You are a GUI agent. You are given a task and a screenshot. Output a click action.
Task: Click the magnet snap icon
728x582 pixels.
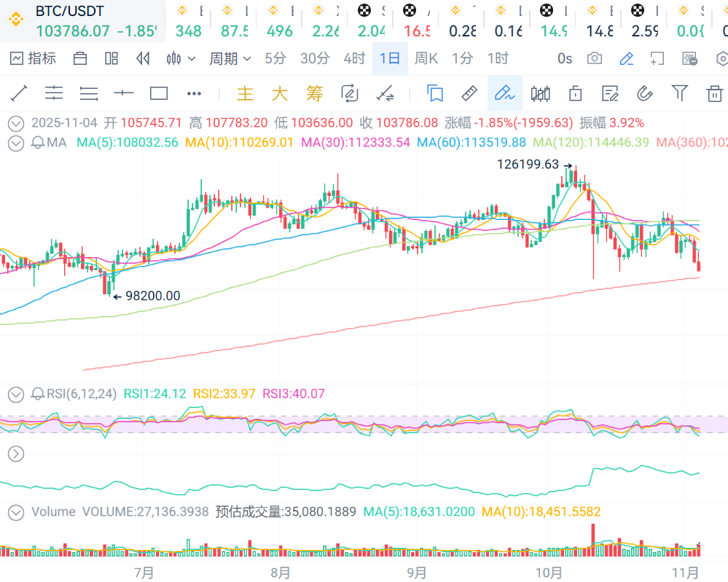644,93
